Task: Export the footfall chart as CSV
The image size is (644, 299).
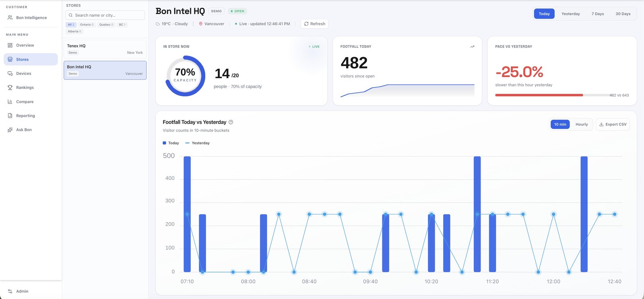Action: (613, 124)
